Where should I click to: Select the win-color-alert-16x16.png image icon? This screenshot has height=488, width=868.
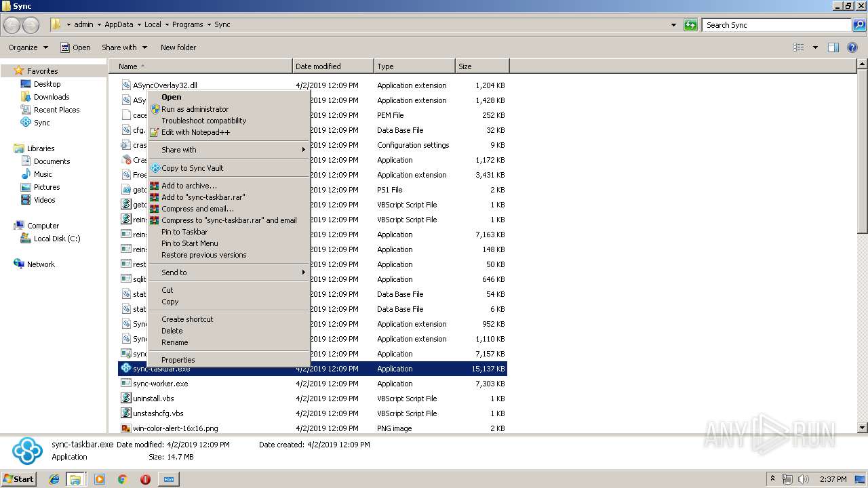[x=126, y=428]
